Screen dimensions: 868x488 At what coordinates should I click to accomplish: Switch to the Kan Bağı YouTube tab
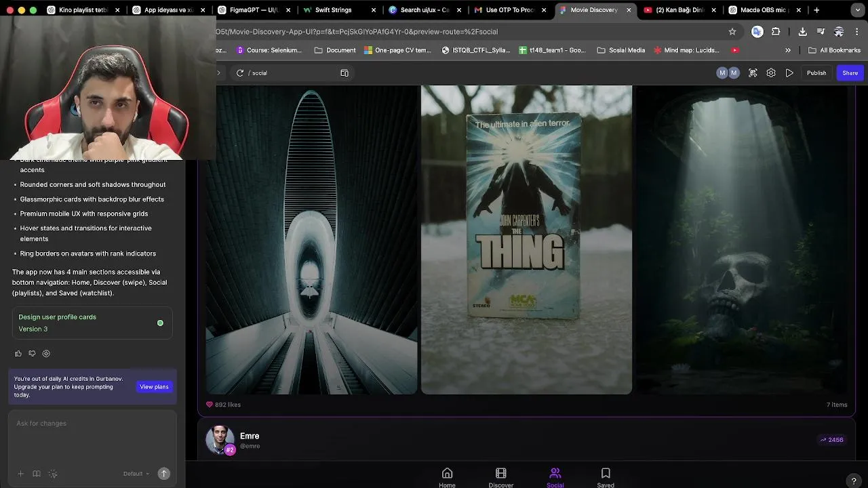[x=680, y=10]
